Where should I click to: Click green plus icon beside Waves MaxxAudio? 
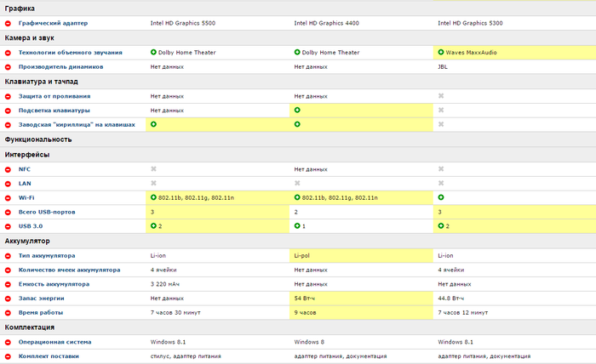tap(441, 52)
